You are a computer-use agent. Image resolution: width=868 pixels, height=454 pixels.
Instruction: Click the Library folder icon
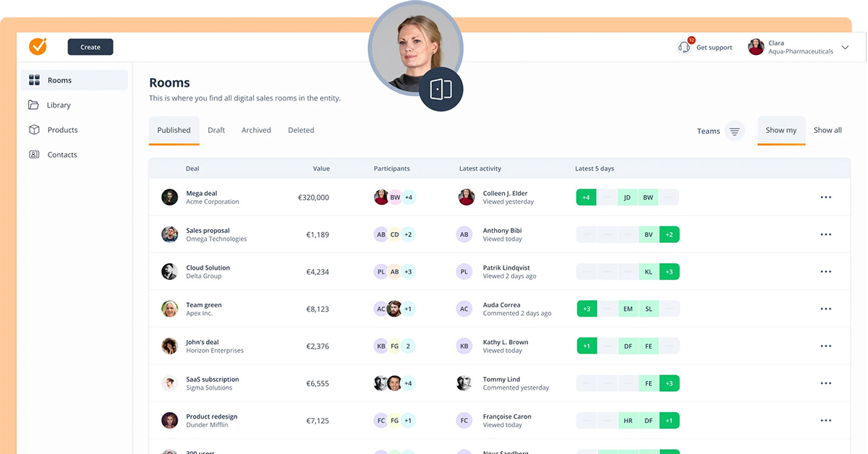tap(34, 105)
